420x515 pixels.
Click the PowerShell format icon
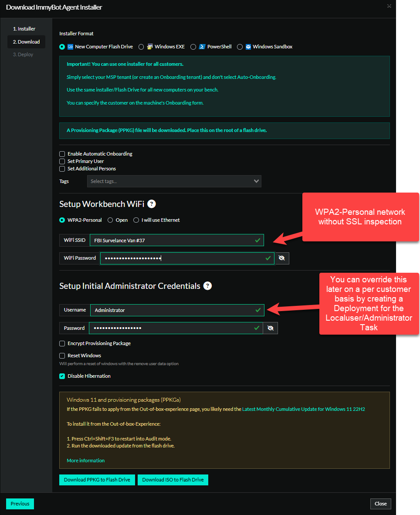coord(202,47)
